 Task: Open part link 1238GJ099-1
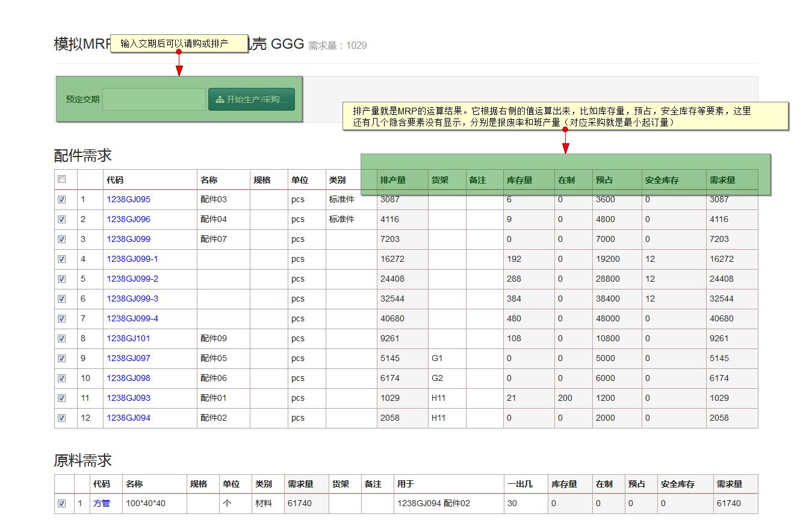pos(132,259)
